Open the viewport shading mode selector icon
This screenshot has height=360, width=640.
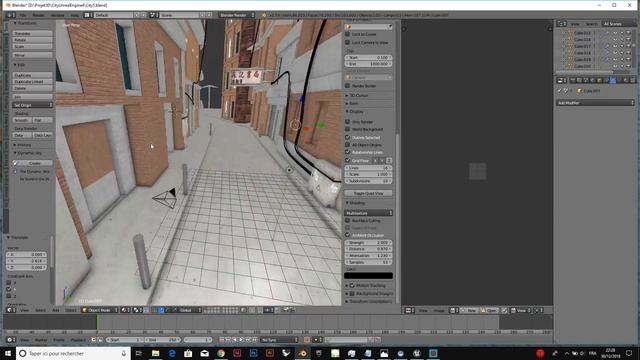pos(126,310)
